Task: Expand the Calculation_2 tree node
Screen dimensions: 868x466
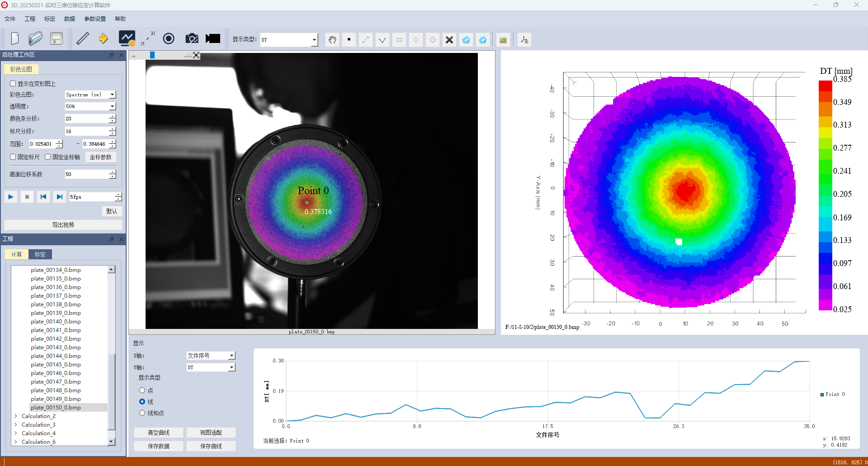Action: [x=16, y=416]
